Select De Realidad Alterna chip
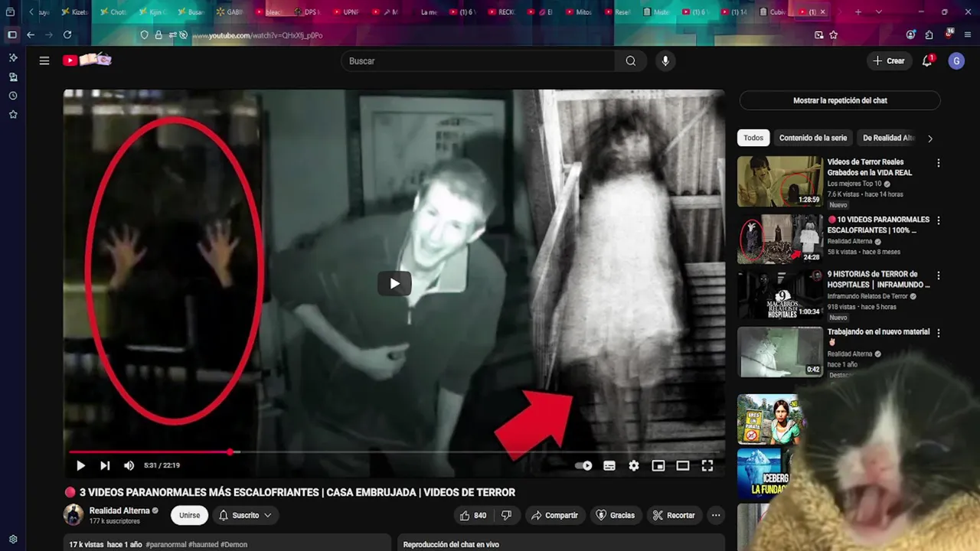 click(888, 138)
